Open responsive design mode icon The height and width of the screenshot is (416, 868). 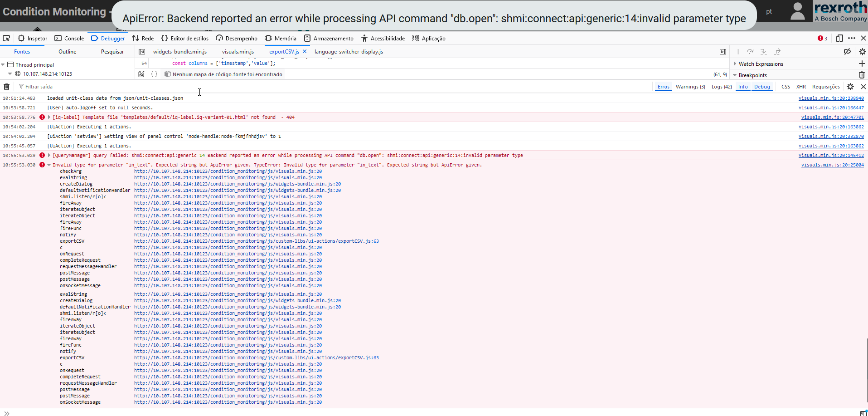(839, 39)
